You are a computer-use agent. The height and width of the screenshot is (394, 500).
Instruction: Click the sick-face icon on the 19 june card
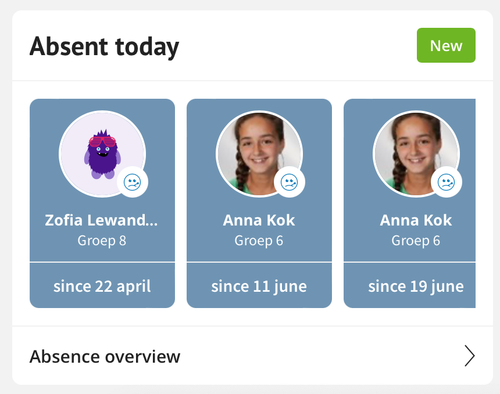pos(446,182)
